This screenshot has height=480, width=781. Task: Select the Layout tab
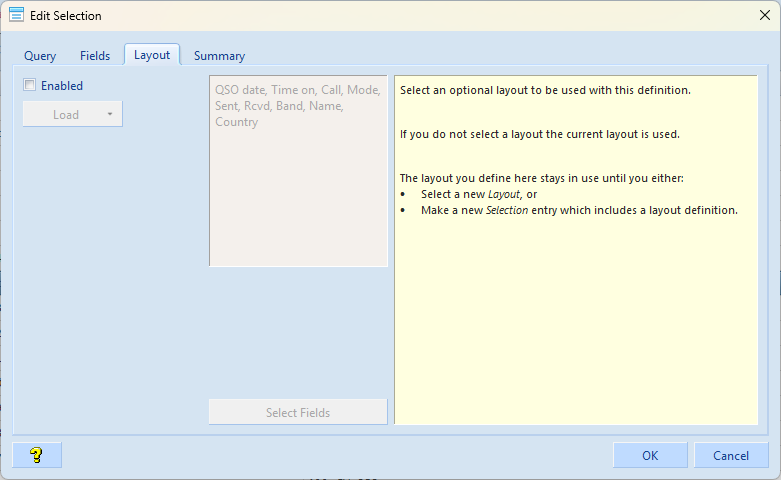pos(152,55)
